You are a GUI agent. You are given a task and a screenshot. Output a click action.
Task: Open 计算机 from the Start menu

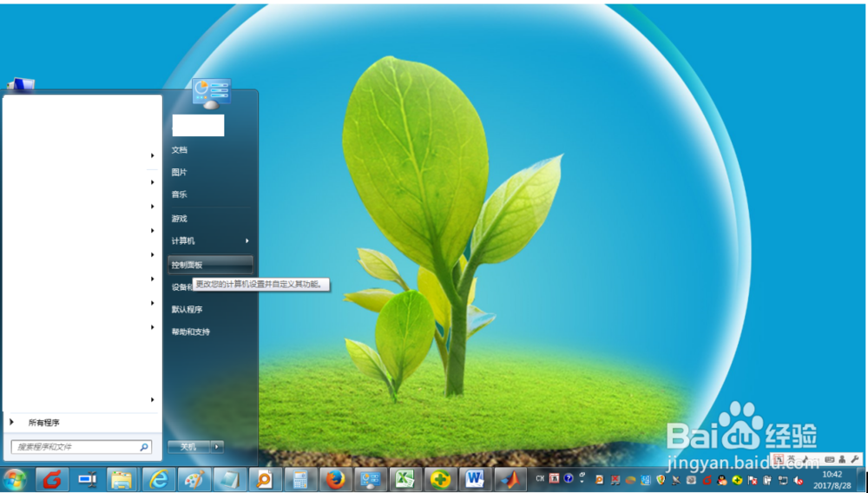click(183, 240)
